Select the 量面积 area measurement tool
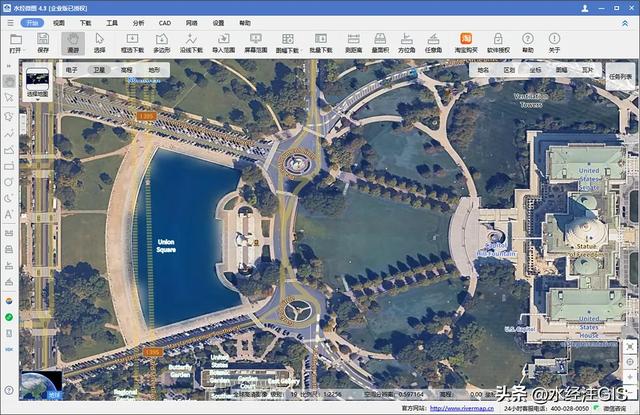 click(x=380, y=42)
